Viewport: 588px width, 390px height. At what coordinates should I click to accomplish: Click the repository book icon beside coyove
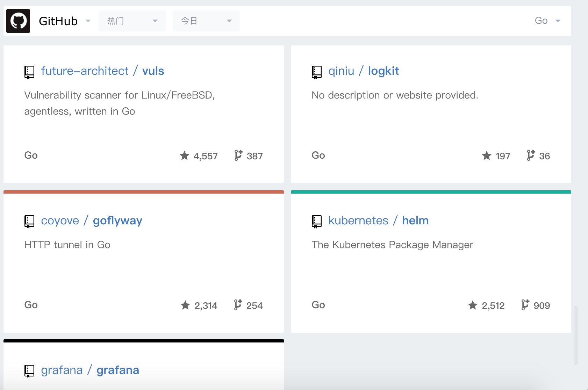29,222
